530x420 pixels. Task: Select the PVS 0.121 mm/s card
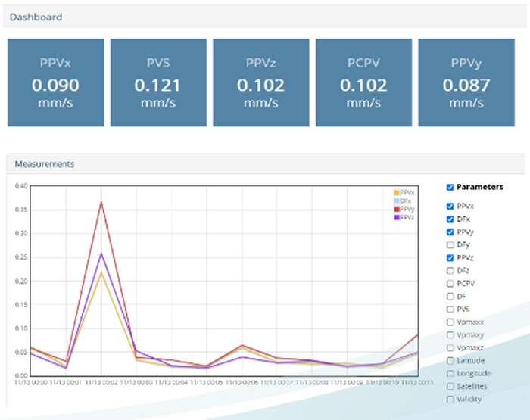(158, 82)
